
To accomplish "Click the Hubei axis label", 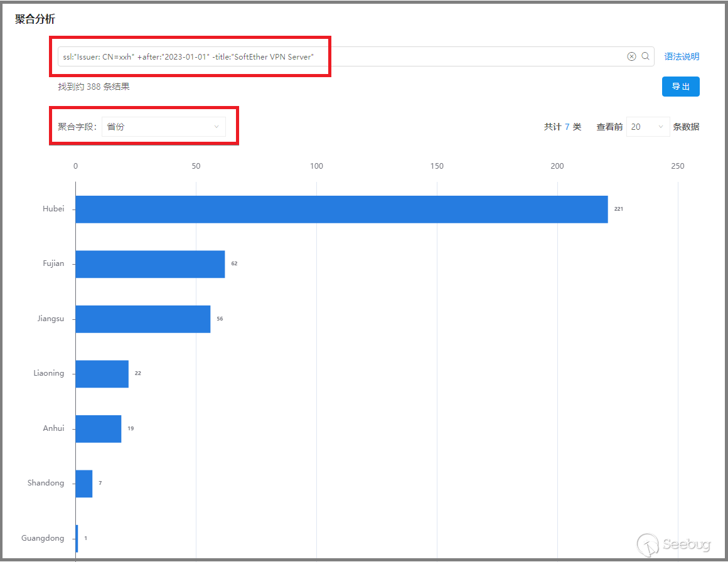I will 53,209.
